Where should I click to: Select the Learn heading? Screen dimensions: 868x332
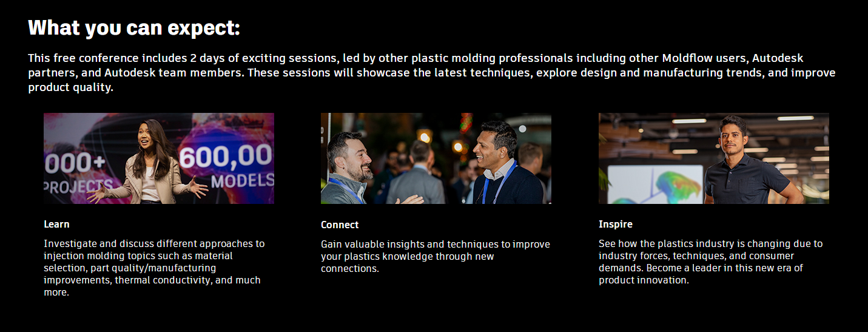click(56, 224)
